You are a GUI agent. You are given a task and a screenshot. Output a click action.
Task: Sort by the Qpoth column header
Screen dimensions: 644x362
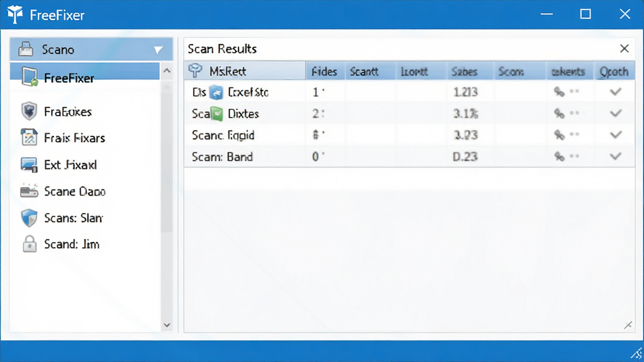coord(614,72)
